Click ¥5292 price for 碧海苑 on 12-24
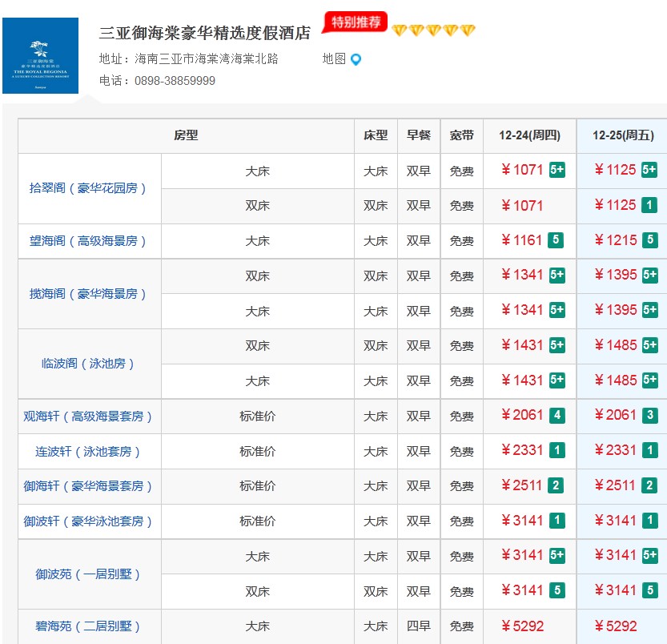The height and width of the screenshot is (644, 667). point(522,626)
